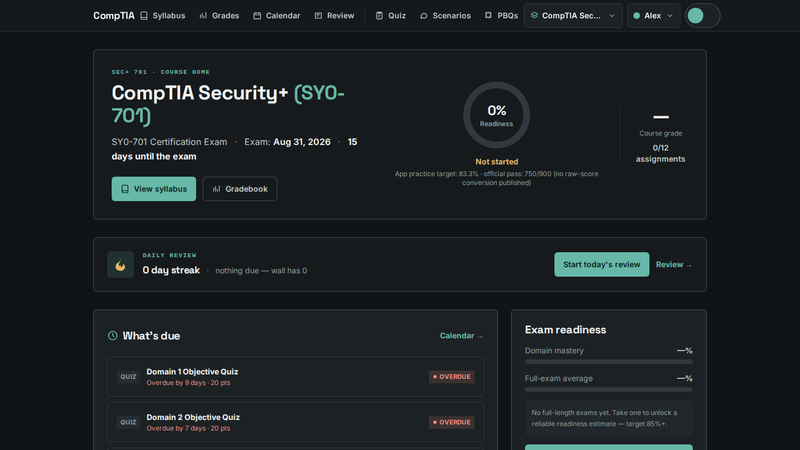Open the Syllabus nav item
This screenshot has width=800, height=450.
(163, 16)
